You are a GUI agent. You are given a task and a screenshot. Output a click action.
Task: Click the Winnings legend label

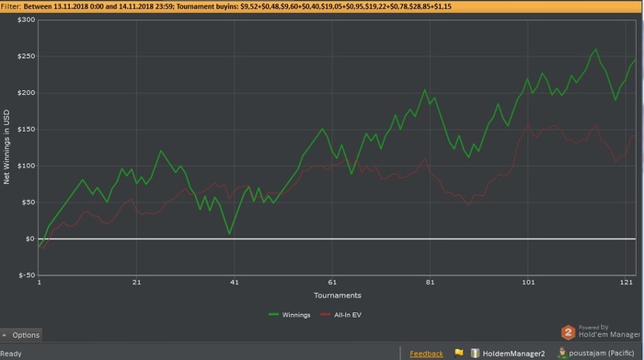click(x=296, y=315)
